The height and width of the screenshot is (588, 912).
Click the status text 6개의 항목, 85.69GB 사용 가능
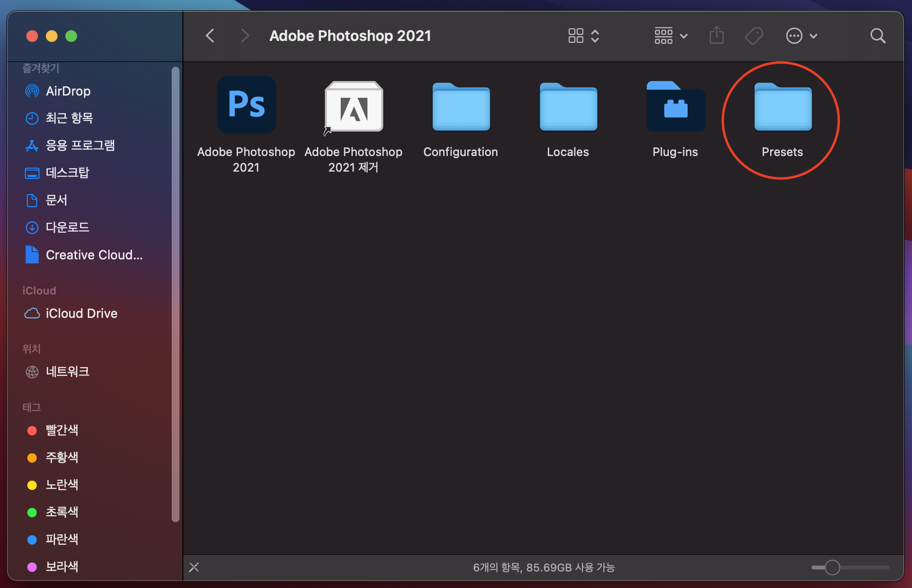(544, 568)
